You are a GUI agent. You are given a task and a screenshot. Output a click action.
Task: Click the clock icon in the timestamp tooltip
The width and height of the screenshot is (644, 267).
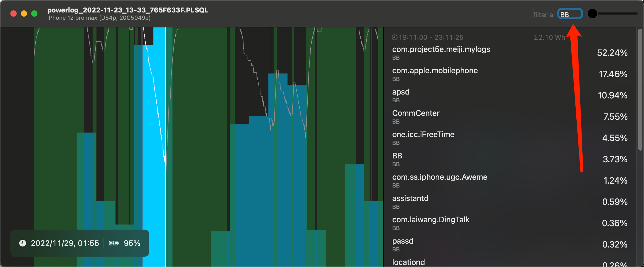(x=23, y=243)
